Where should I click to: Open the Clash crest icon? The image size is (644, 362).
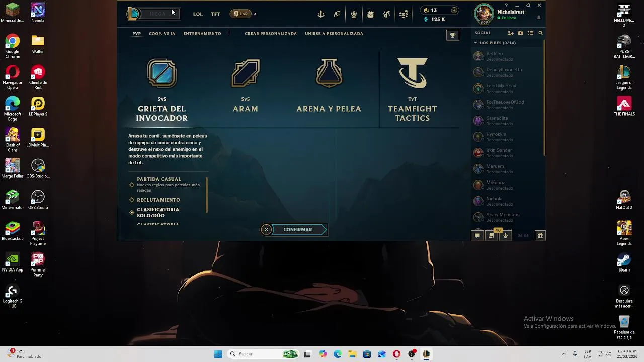(354, 14)
